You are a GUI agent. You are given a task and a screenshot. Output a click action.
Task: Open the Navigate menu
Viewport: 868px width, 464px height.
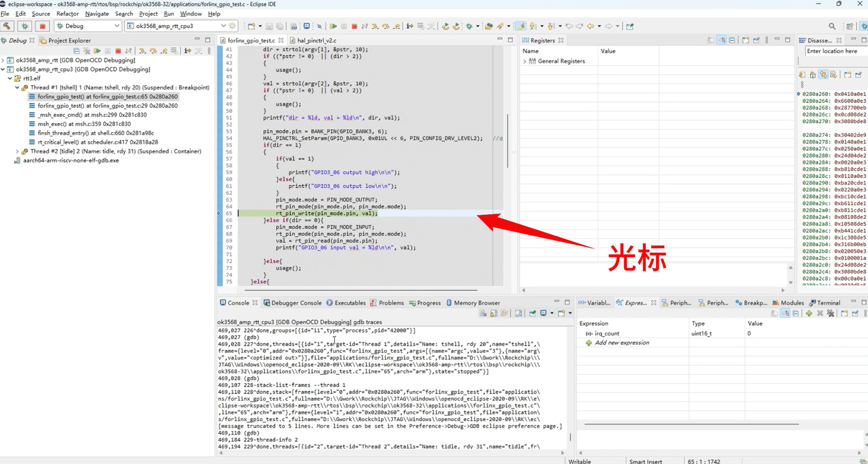pyautogui.click(x=97, y=14)
